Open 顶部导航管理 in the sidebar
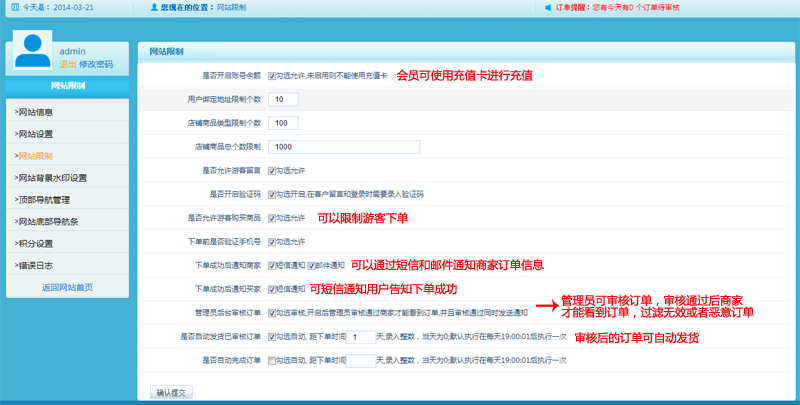This screenshot has height=405, width=800. tap(44, 200)
